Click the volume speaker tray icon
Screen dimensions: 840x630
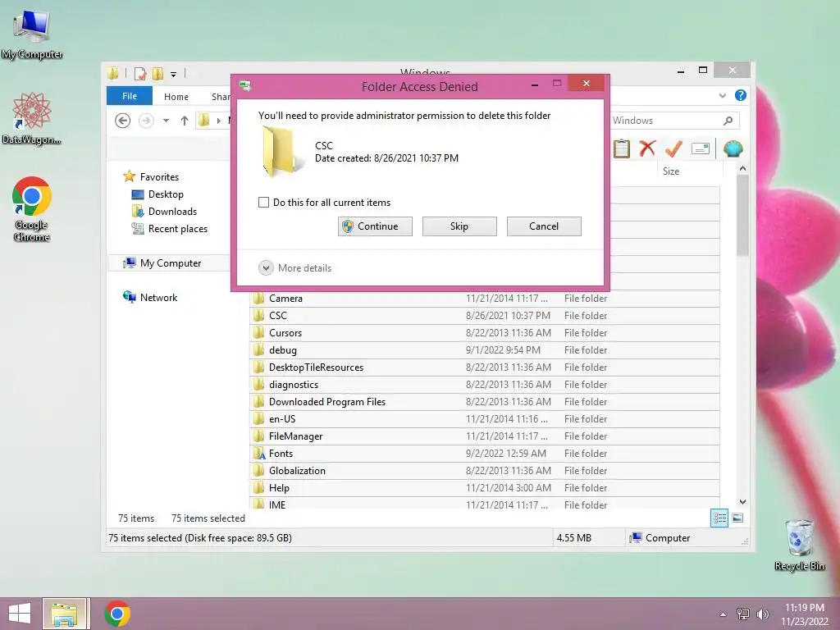(762, 614)
